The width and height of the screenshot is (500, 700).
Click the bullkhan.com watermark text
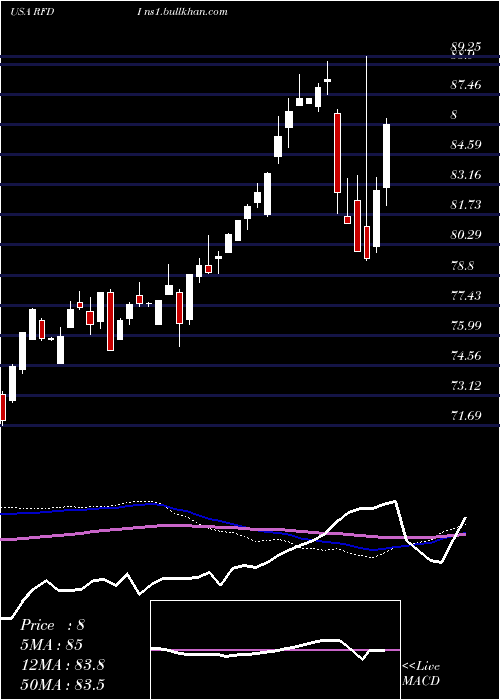[182, 12]
